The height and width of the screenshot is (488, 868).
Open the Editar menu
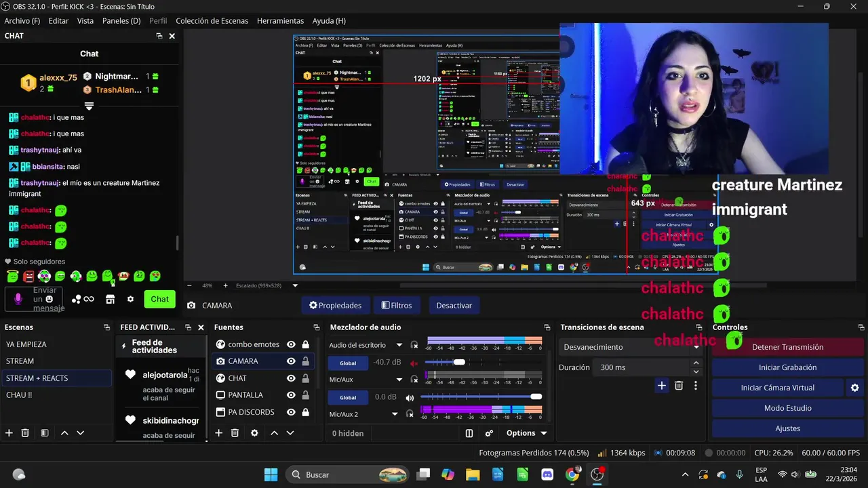pos(58,21)
